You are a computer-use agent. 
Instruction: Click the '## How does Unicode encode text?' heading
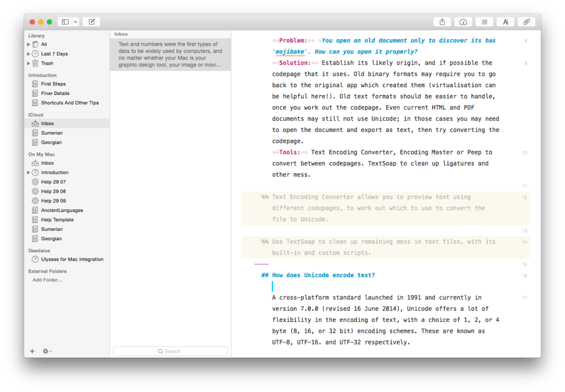[318, 276]
